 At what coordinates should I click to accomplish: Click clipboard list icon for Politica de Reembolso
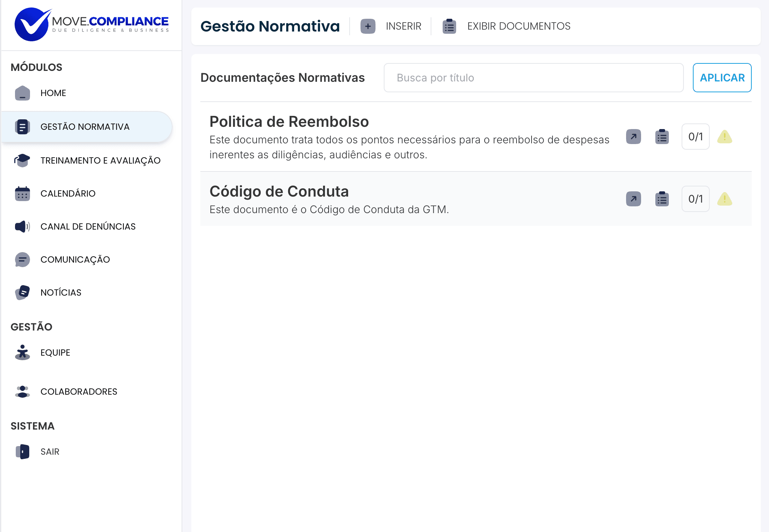(662, 137)
